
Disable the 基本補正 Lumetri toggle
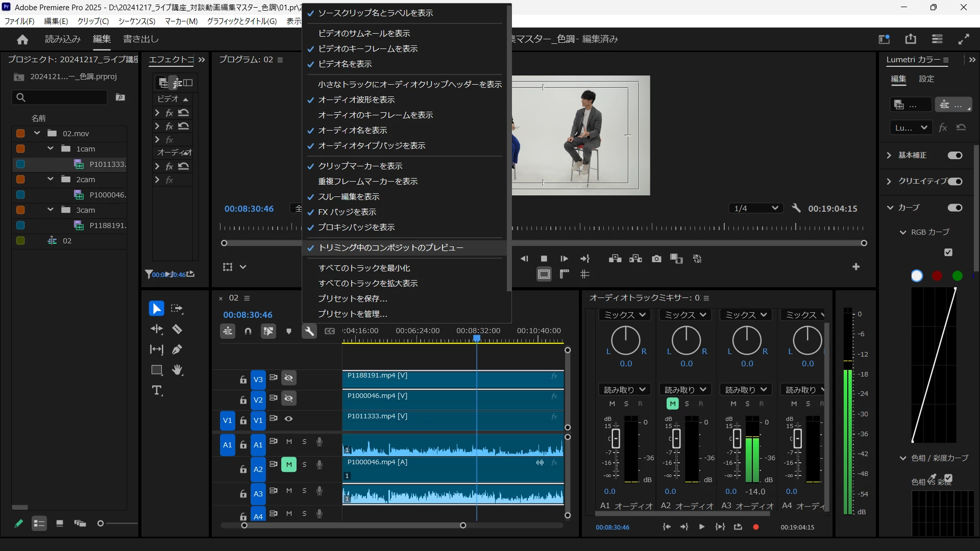click(955, 155)
